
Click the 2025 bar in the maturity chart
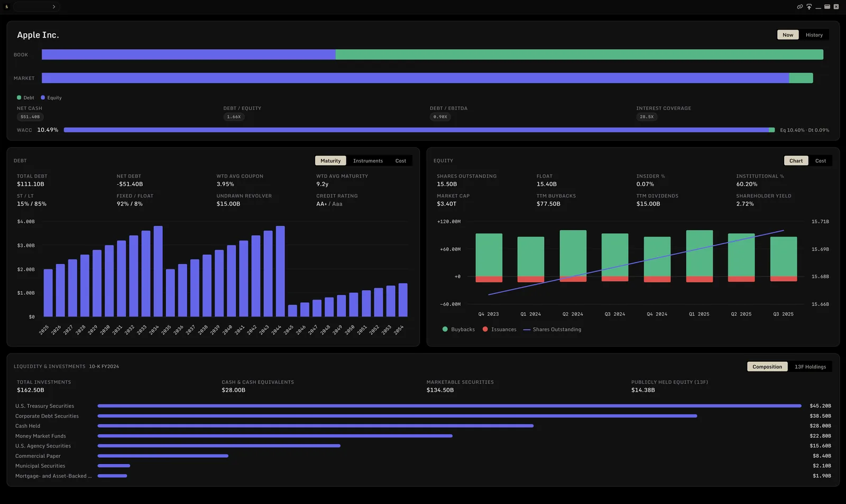48,293
